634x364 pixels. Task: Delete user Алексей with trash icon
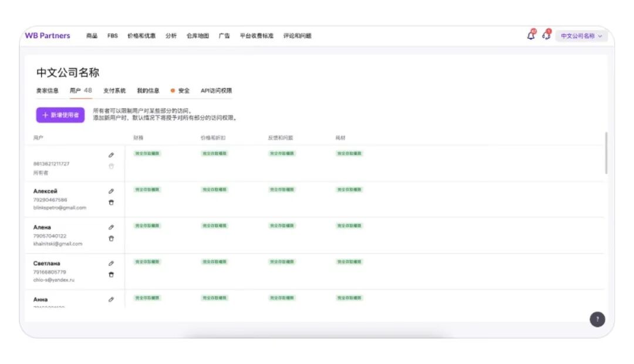coord(111,203)
